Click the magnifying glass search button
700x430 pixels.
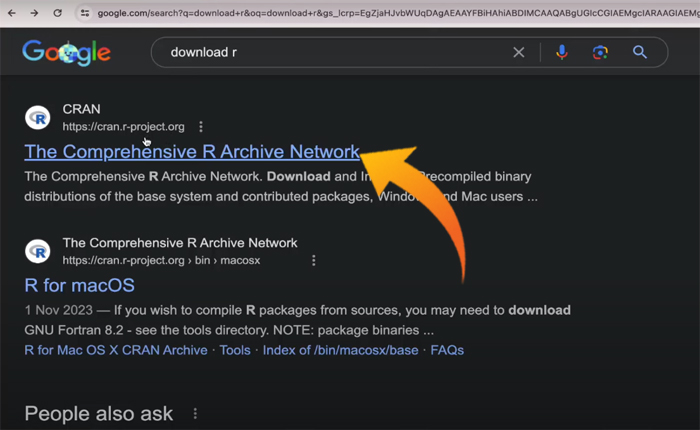click(x=640, y=52)
